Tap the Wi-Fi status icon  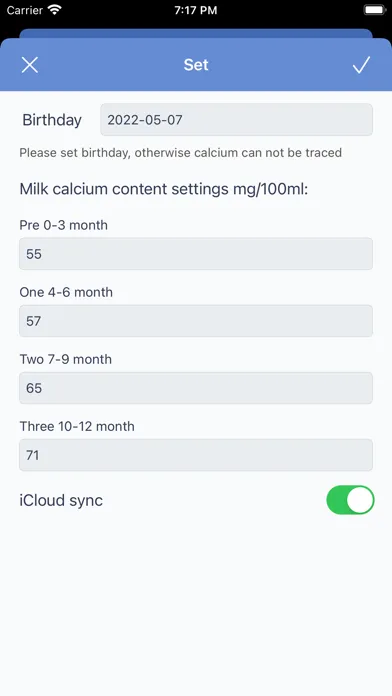[x=55, y=10]
